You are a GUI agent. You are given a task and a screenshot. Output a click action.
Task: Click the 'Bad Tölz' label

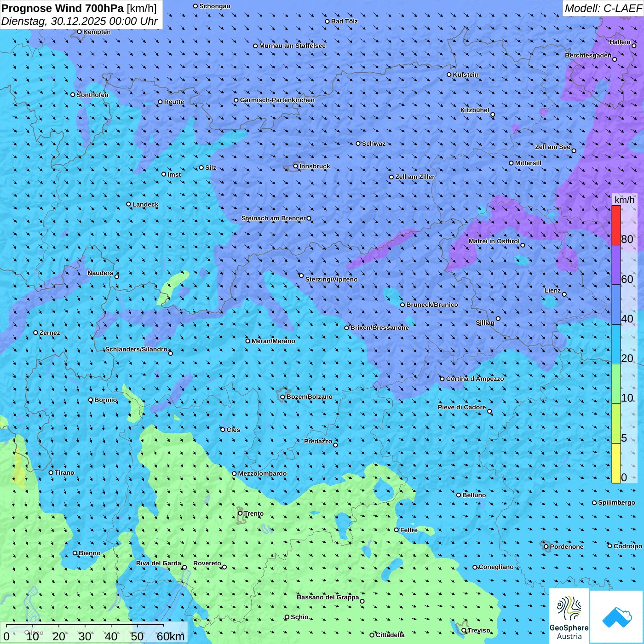pos(344,21)
